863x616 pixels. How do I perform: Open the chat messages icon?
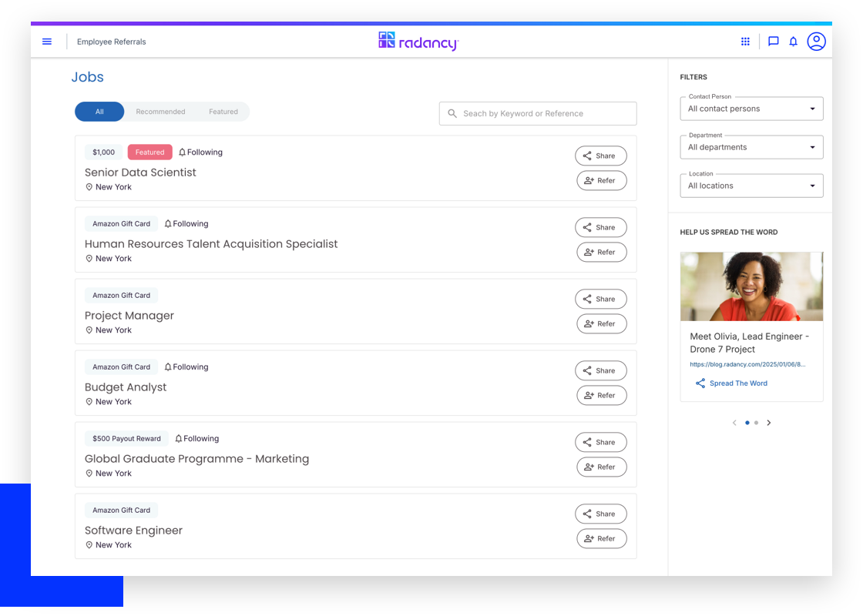[773, 42]
